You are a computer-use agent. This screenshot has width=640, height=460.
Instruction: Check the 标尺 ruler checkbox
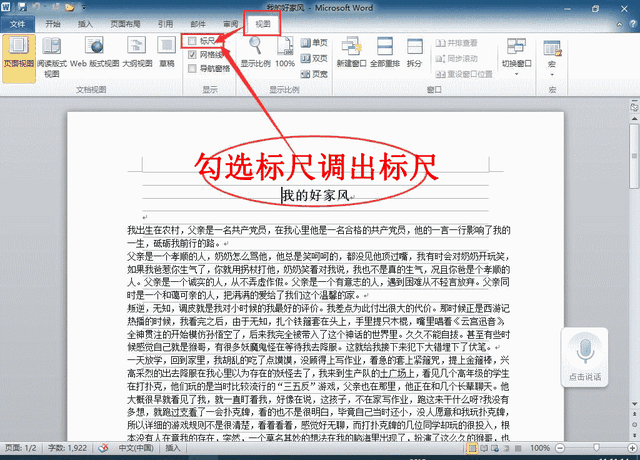(192, 41)
